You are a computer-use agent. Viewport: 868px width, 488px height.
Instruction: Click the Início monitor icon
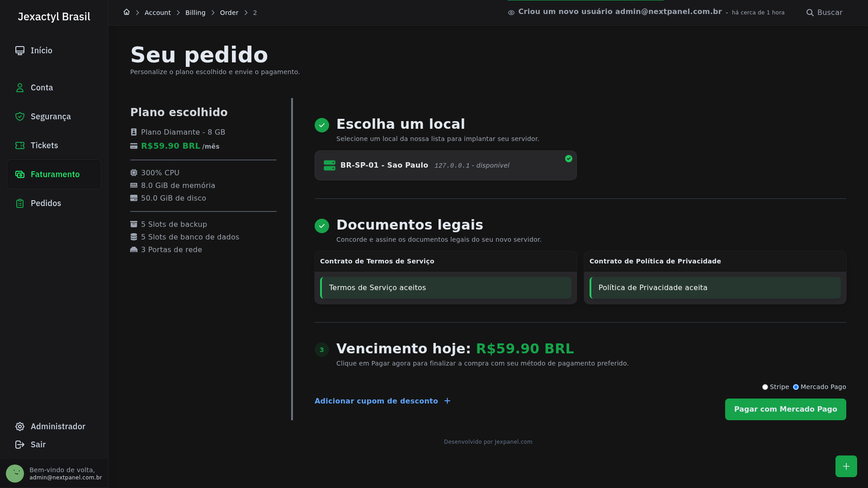pyautogui.click(x=20, y=51)
